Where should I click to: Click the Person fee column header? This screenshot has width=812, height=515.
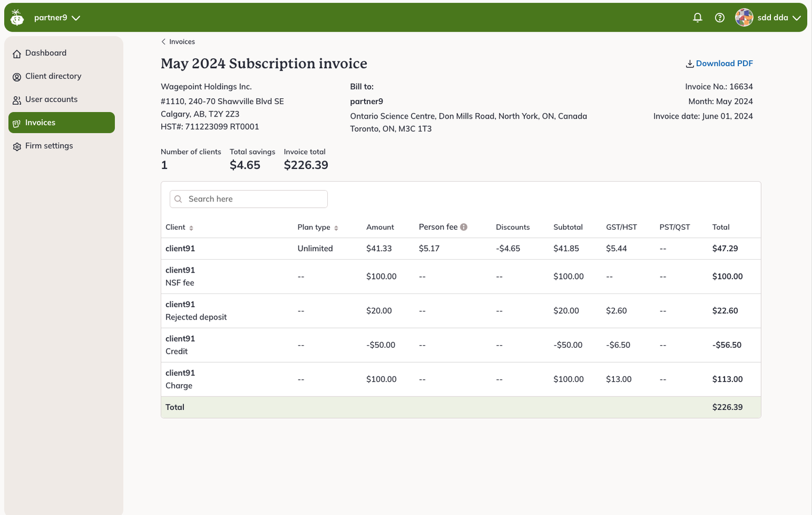coord(438,227)
